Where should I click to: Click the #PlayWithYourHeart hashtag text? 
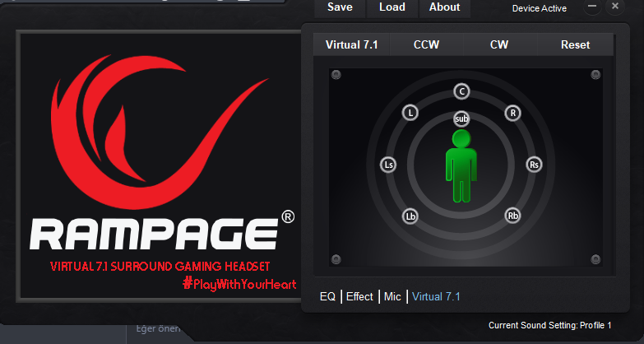239,284
